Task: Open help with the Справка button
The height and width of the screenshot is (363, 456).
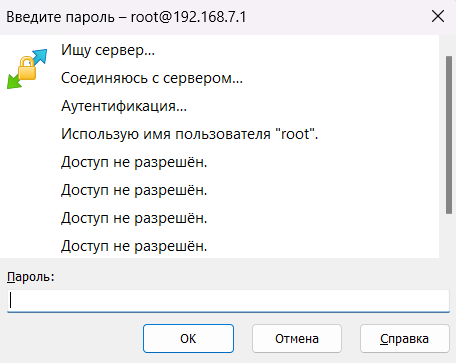Action: 404,338
